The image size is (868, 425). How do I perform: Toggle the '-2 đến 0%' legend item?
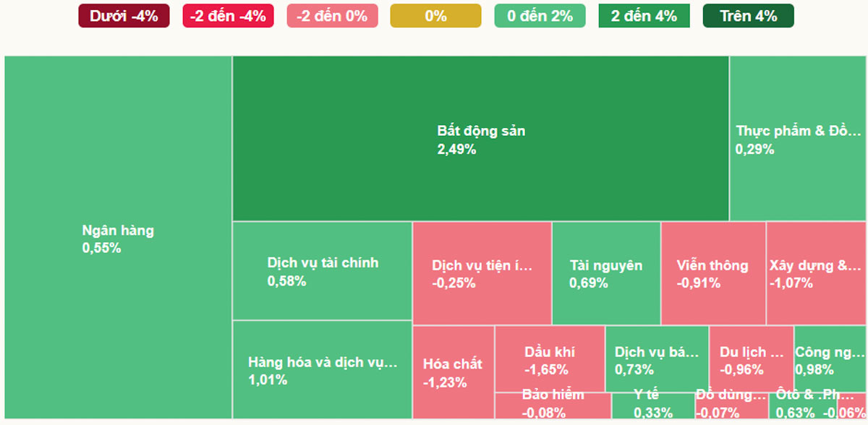[332, 16]
